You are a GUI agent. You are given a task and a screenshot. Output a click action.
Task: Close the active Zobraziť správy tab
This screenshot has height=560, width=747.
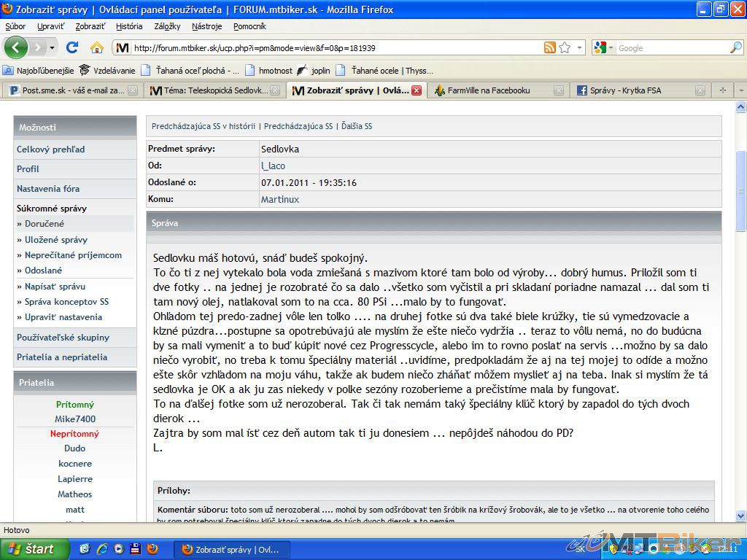[x=417, y=90]
